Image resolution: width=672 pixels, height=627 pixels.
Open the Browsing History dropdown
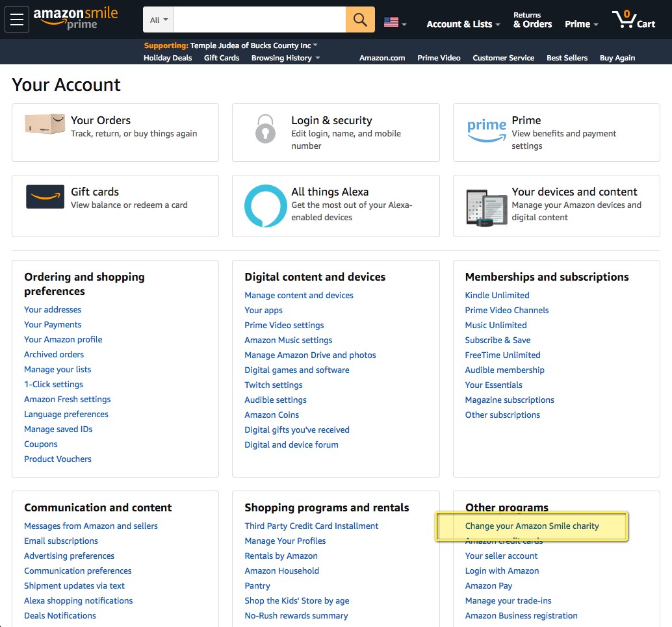click(285, 58)
